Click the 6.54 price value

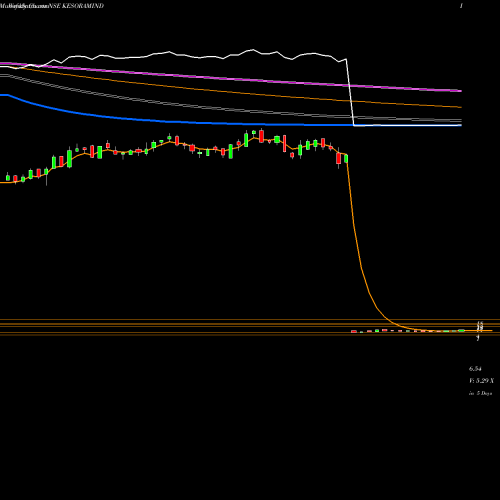(475, 369)
